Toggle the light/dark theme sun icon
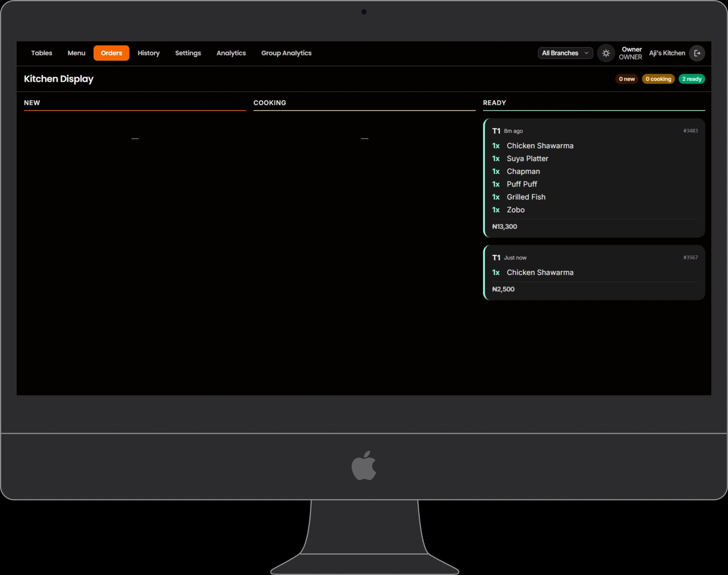The height and width of the screenshot is (575, 728). (x=606, y=53)
